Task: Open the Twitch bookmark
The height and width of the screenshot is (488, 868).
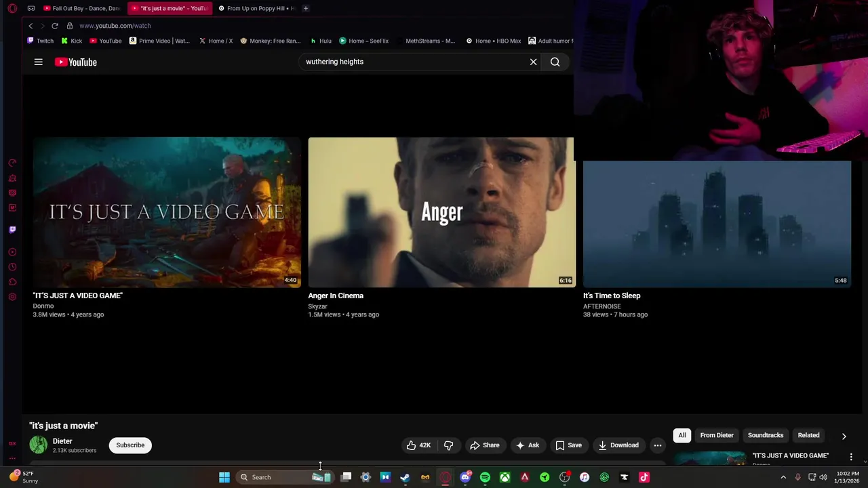Action: (40, 41)
